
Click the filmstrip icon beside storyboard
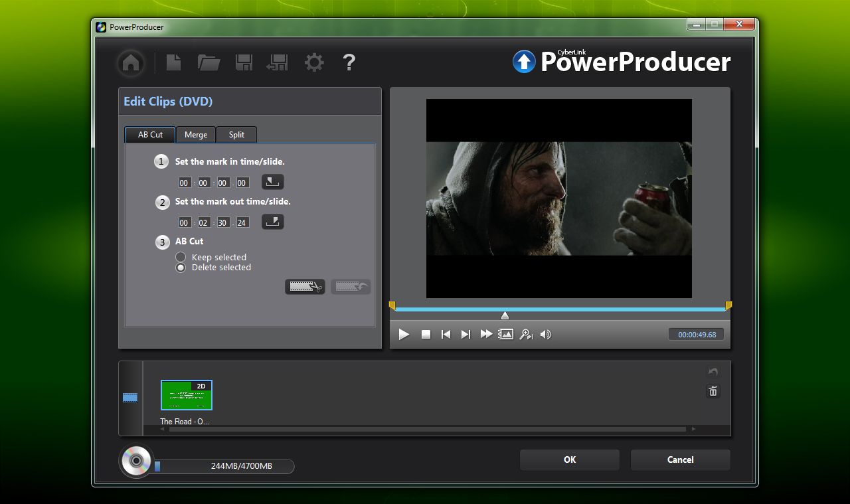tap(130, 398)
